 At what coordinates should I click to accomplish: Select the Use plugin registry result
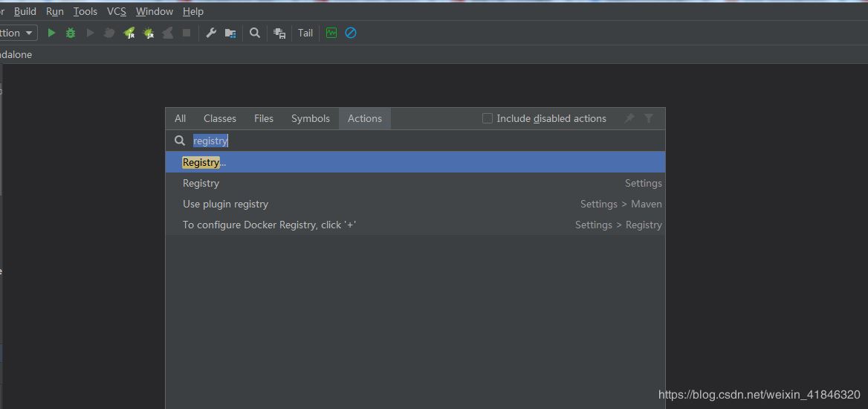coord(225,204)
